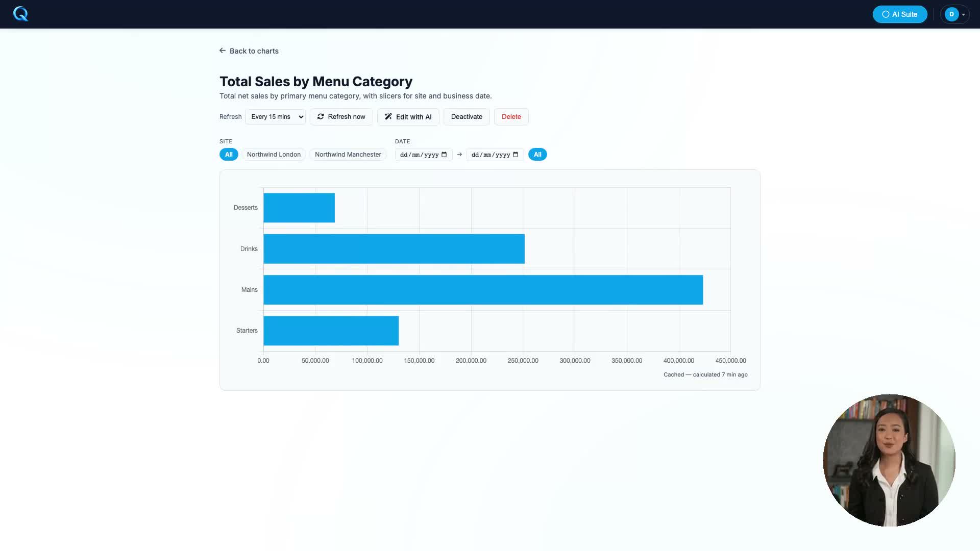Click the 'Cached — calculated 7 min ago' text

(x=705, y=374)
